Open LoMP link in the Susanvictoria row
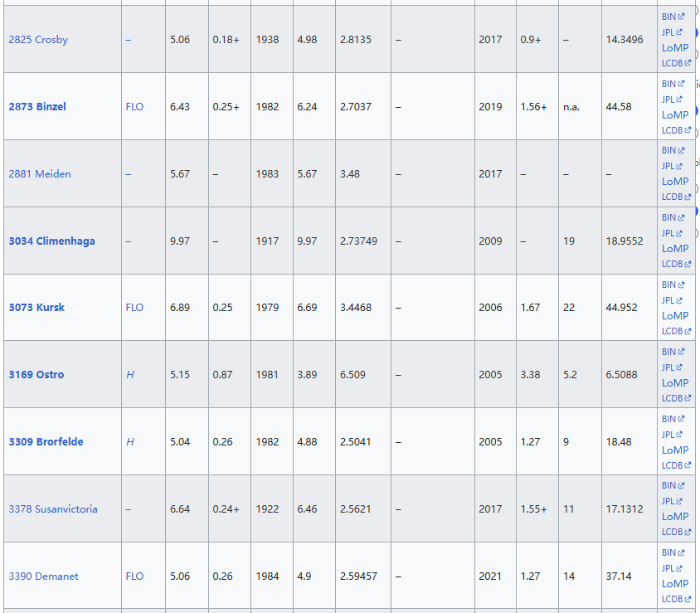 click(x=675, y=517)
